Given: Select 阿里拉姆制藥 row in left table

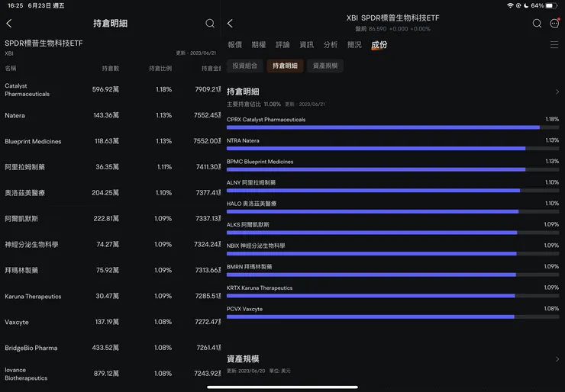Looking at the screenshot, I should click(111, 167).
